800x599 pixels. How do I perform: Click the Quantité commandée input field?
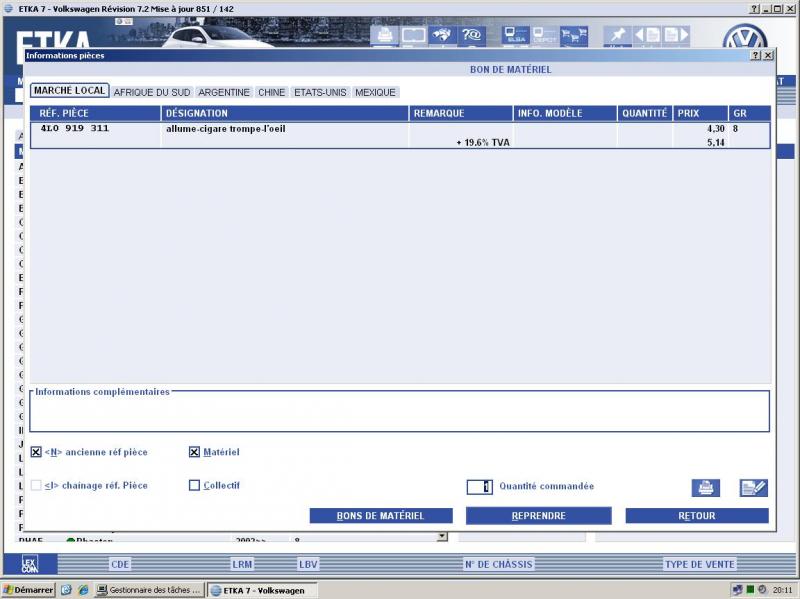480,487
